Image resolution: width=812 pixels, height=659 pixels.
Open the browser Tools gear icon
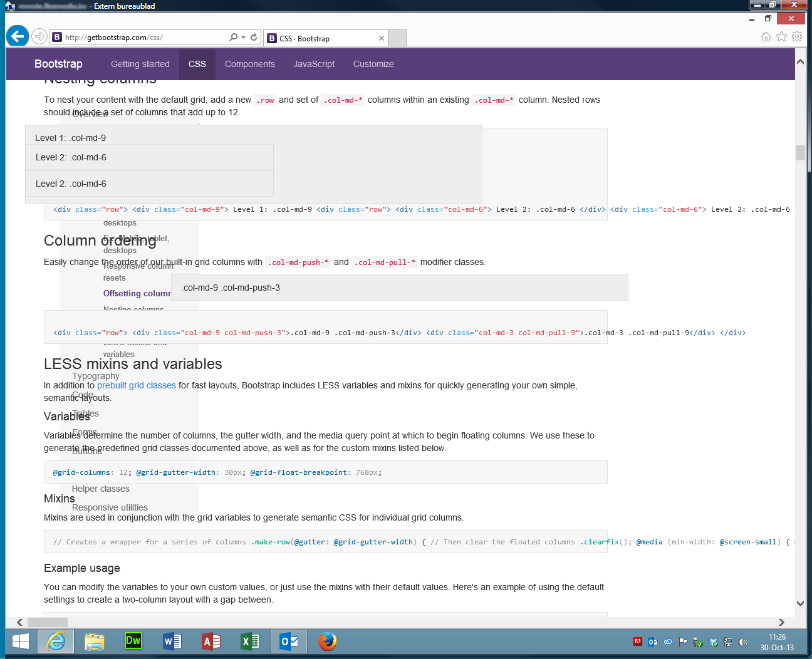tap(797, 37)
